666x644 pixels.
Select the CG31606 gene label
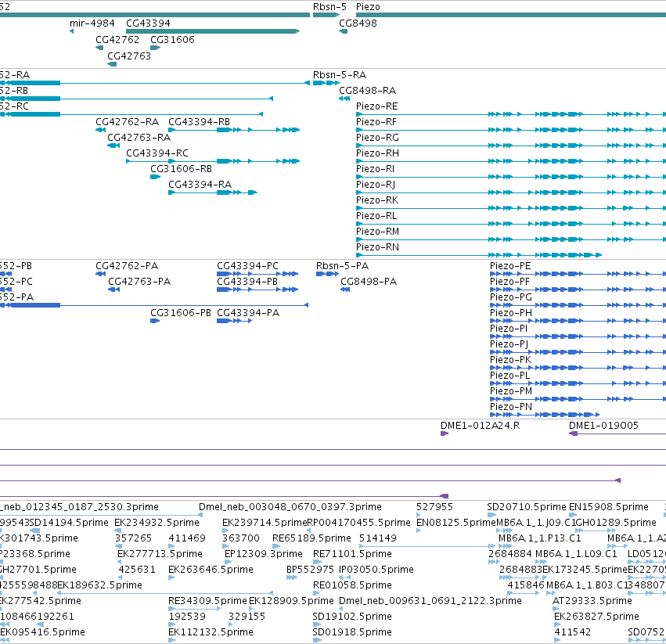(172, 39)
